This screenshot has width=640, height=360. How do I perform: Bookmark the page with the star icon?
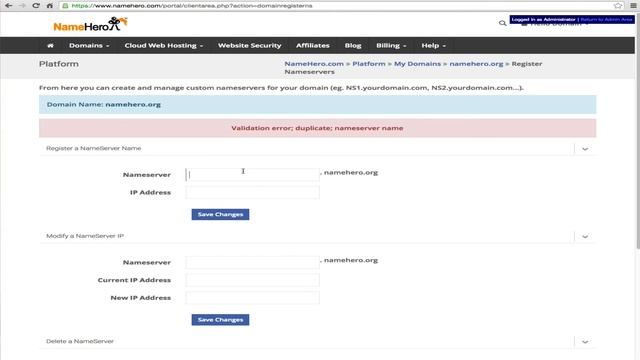pyautogui.click(x=618, y=5)
